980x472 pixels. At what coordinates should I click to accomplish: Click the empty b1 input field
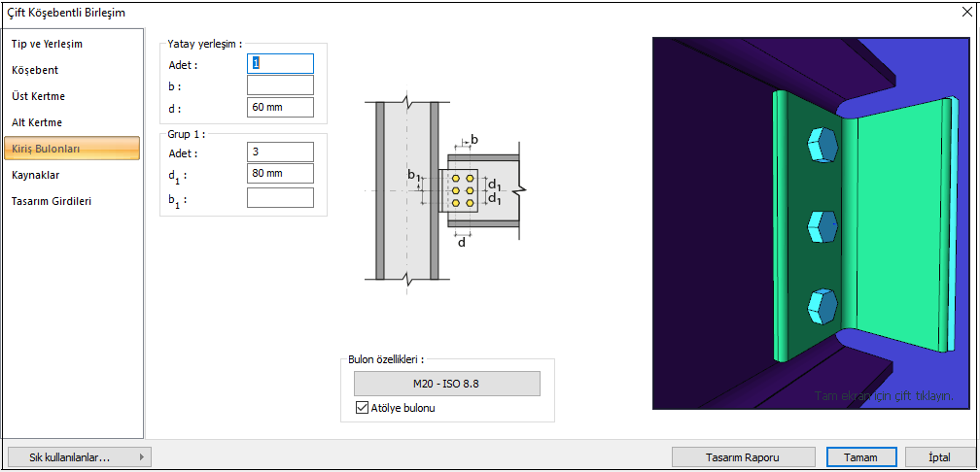pyautogui.click(x=280, y=197)
